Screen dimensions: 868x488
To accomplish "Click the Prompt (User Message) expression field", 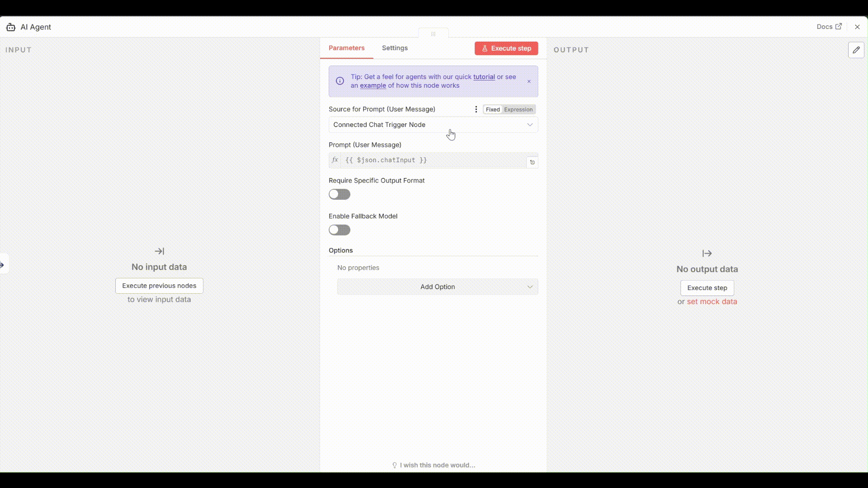I will click(x=433, y=160).
